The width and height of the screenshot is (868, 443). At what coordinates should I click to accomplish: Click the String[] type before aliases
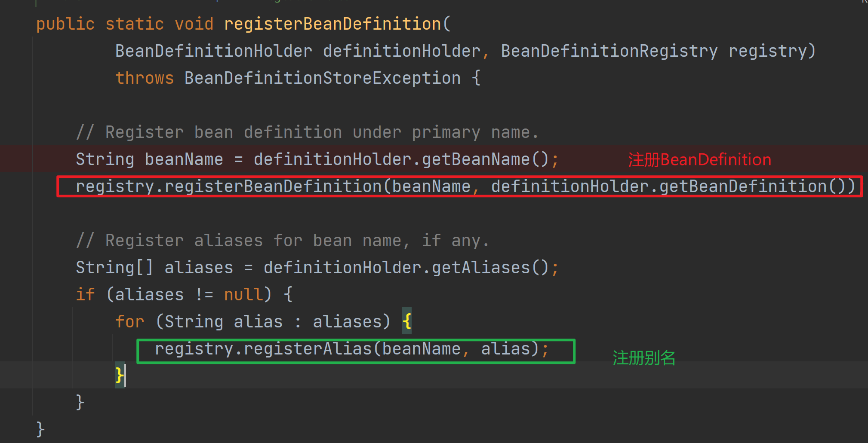point(114,268)
